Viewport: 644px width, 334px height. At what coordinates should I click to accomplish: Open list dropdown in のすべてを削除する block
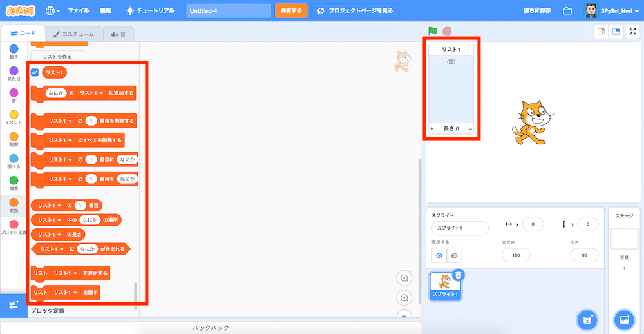pyautogui.click(x=61, y=141)
